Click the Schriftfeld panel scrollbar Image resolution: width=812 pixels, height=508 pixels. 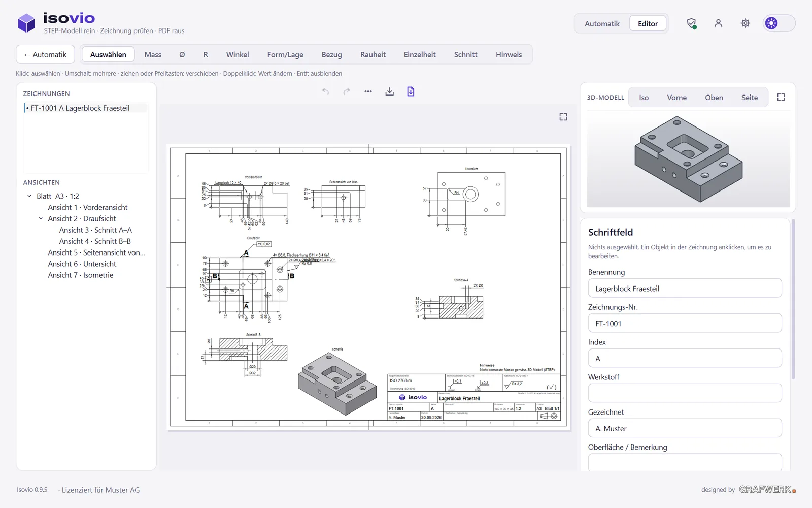(x=793, y=299)
